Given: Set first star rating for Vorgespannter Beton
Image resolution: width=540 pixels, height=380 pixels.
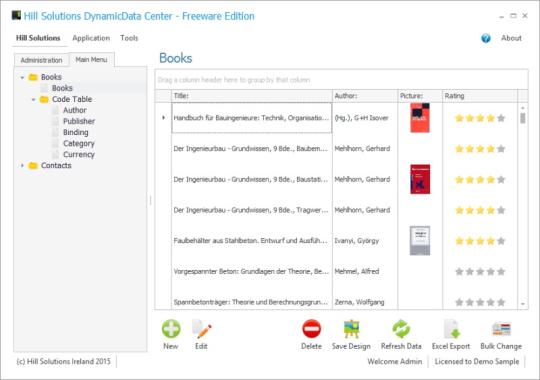Looking at the screenshot, I should click(459, 271).
